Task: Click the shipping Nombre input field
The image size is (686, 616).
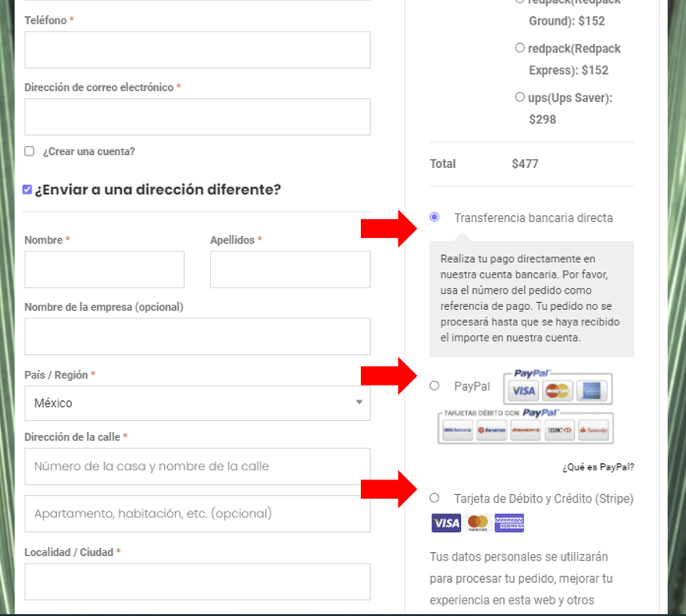Action: (105, 270)
